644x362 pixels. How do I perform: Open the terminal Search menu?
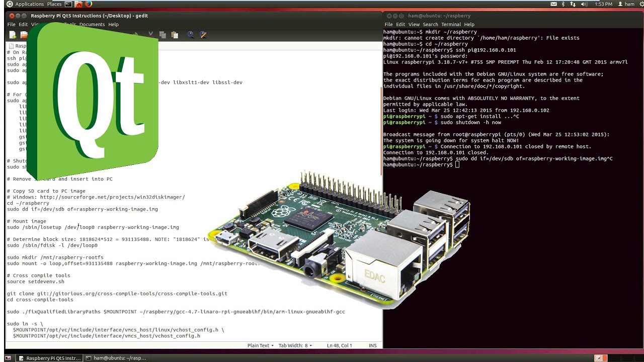point(430,24)
